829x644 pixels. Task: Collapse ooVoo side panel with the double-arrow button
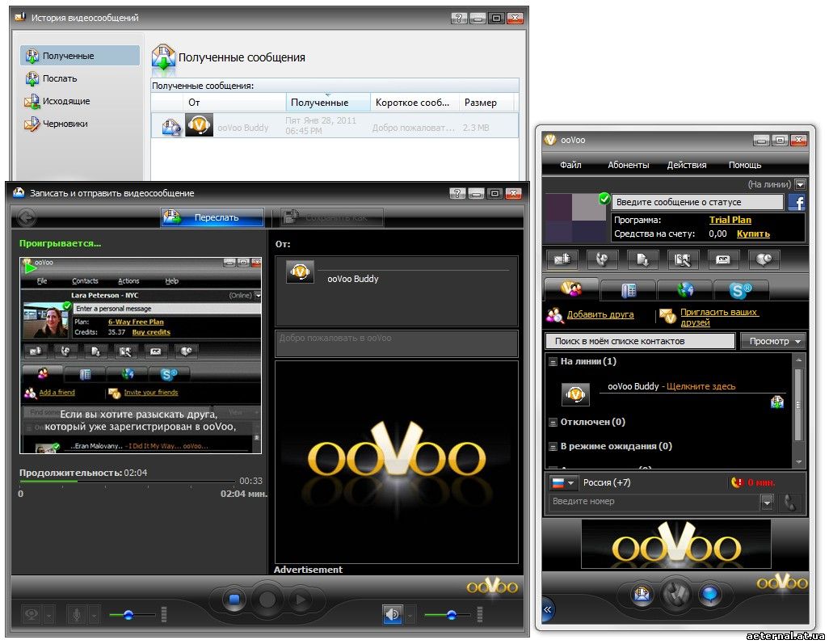click(x=548, y=609)
